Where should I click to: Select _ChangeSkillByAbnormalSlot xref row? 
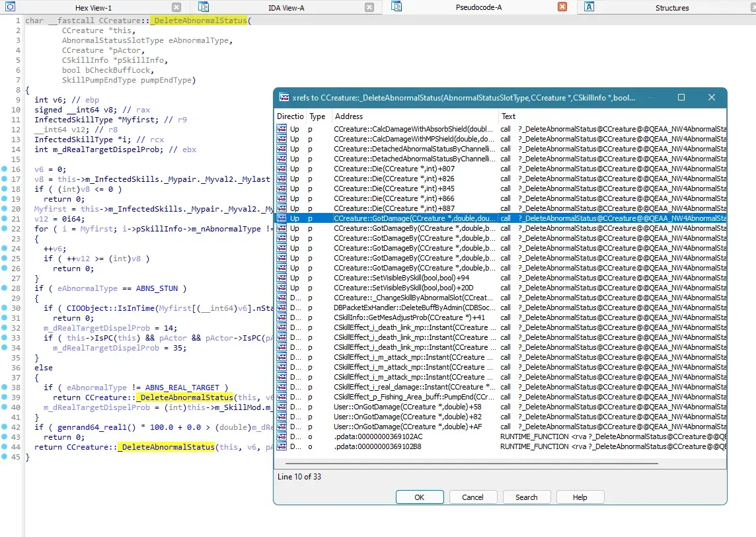pyautogui.click(x=500, y=298)
